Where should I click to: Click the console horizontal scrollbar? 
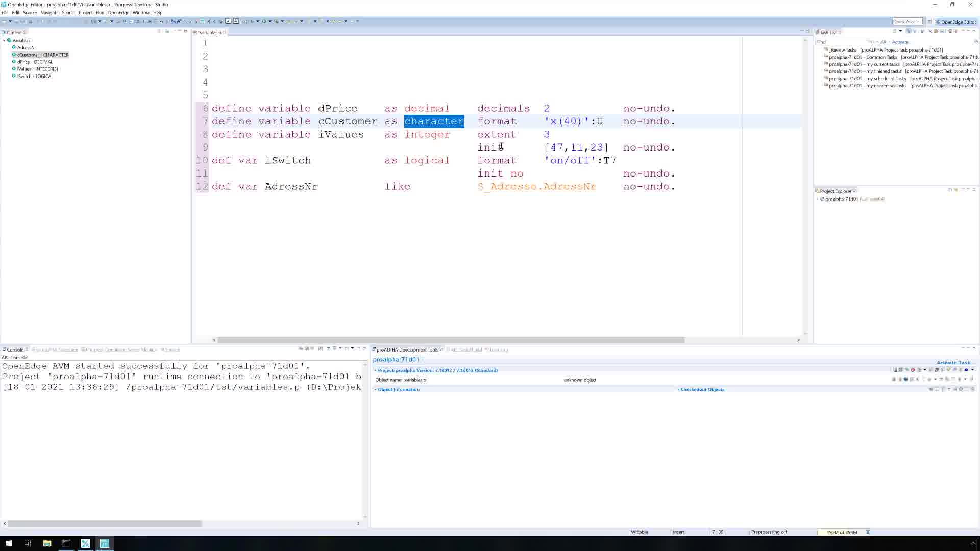click(x=105, y=523)
